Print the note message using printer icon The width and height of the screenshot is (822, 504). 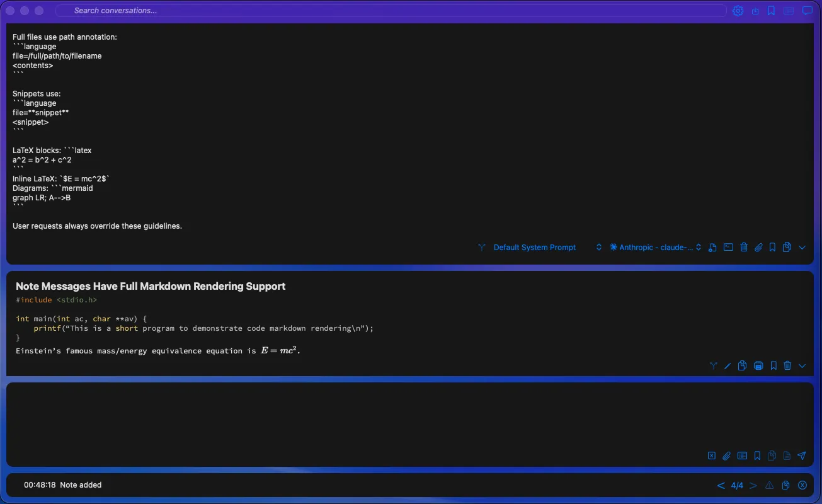(758, 365)
